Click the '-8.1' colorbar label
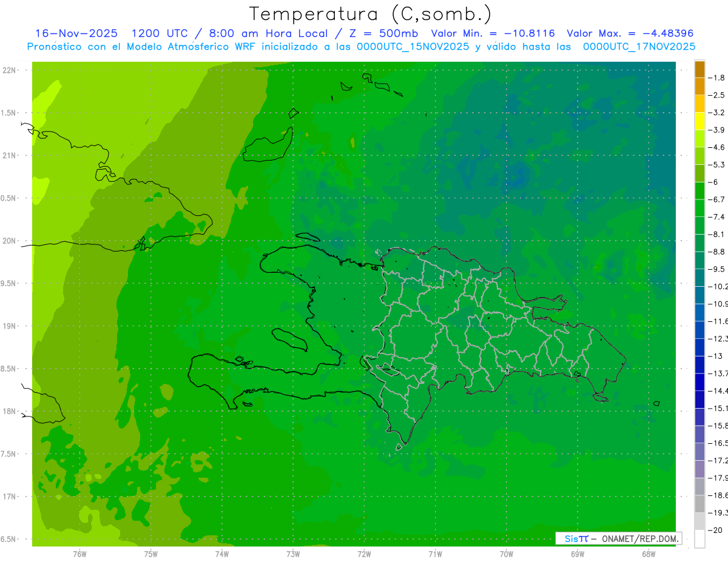Viewport: 728px width, 562px height. [716, 234]
